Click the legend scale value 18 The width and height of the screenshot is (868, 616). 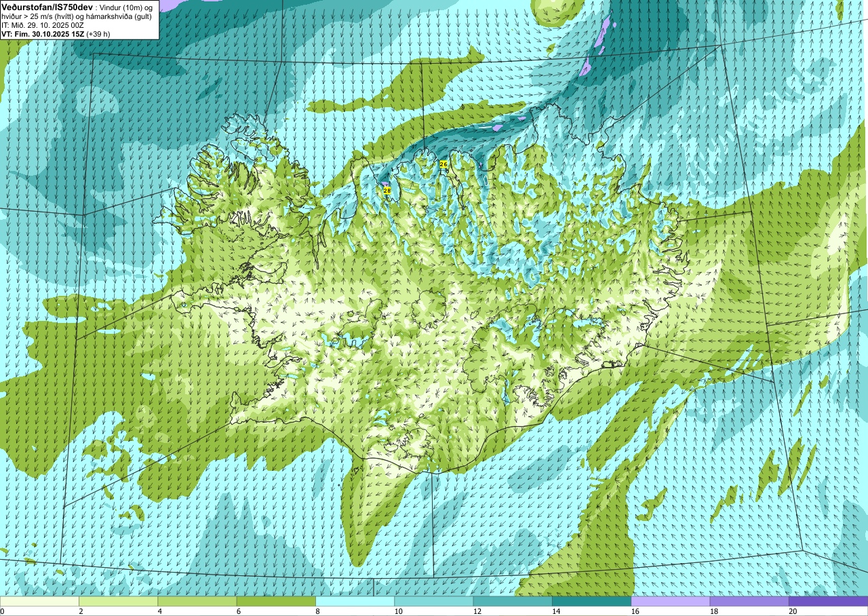click(x=713, y=611)
